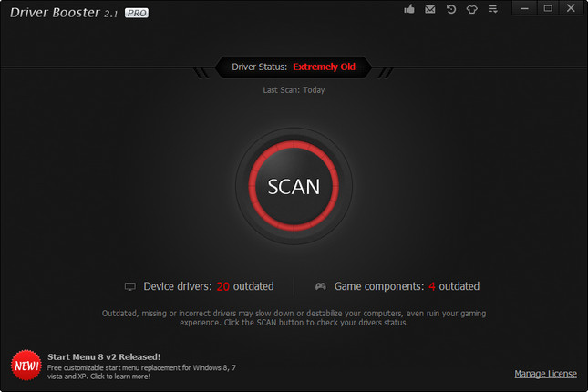Click the red NEW! badge
Screen dimensions: 588x392
pyautogui.click(x=26, y=366)
